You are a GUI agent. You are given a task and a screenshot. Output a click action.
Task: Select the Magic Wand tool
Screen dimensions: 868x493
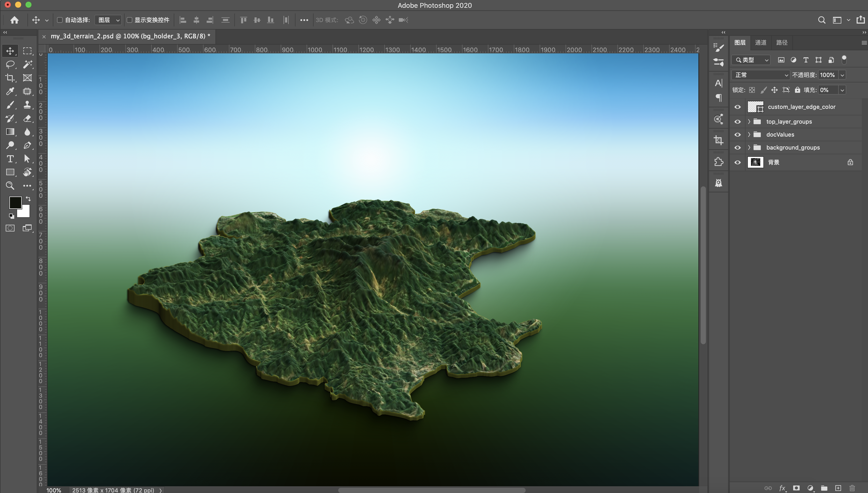coord(27,64)
